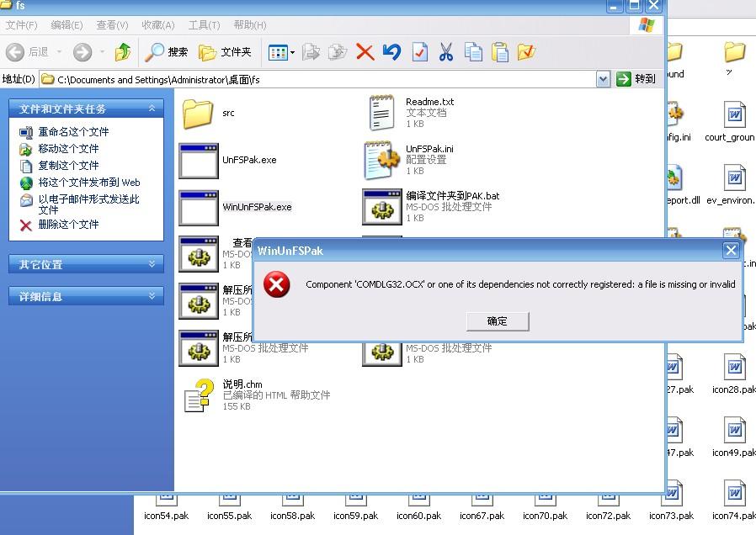756x535 pixels.
Task: Click 移动这个文件 task link
Action: tap(68, 149)
